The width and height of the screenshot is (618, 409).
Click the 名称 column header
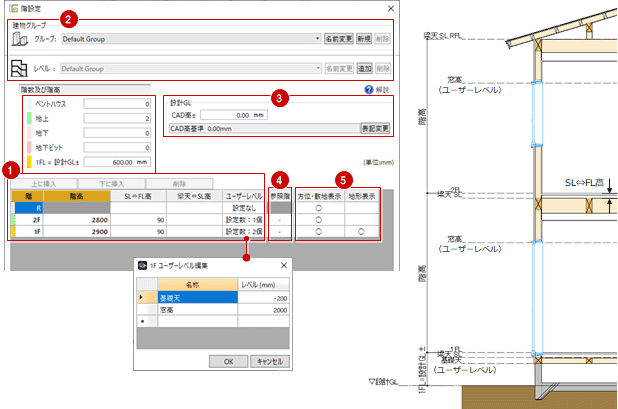coord(192,285)
